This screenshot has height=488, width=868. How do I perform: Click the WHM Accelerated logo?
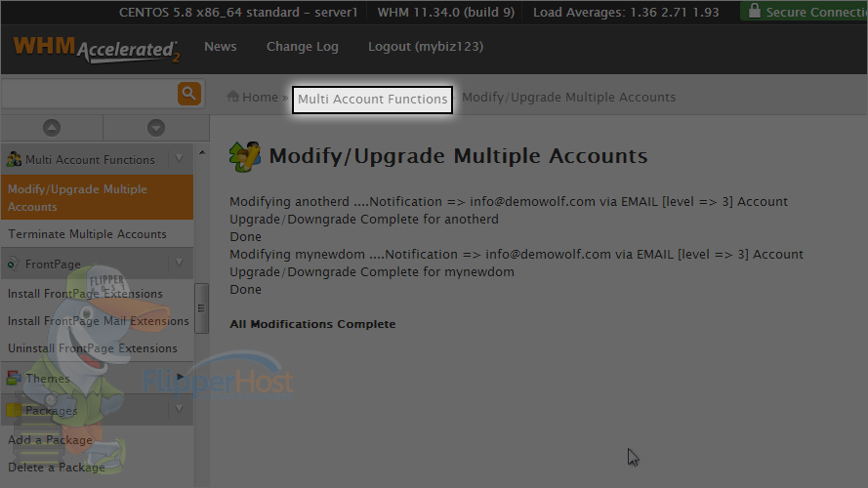[x=97, y=50]
